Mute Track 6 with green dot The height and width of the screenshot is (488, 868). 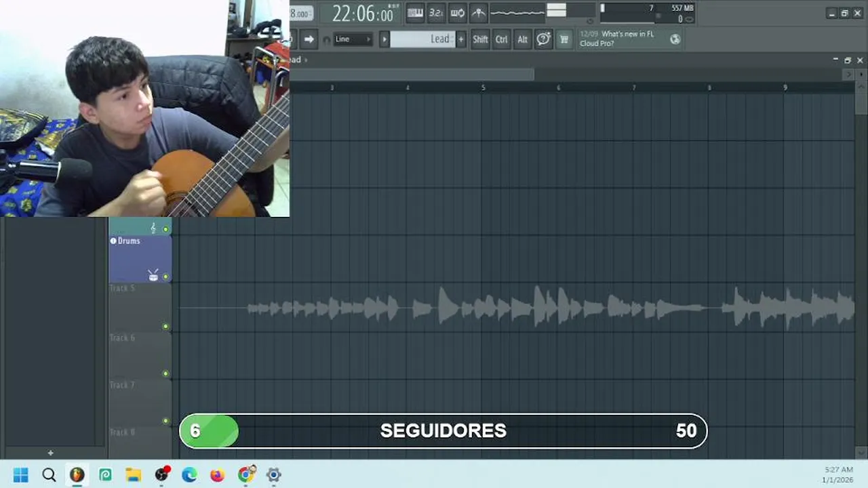pos(165,373)
